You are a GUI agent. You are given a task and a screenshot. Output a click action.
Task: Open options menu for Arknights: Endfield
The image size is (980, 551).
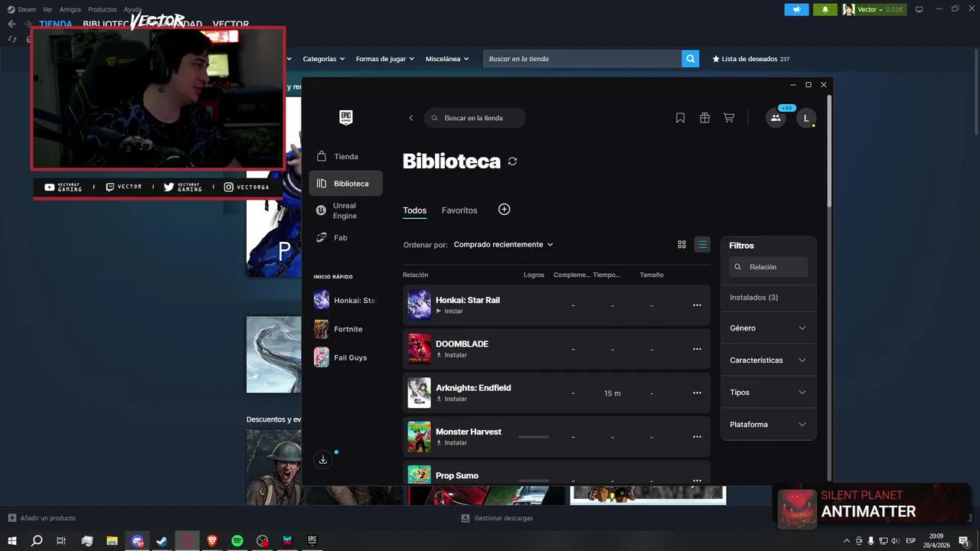coord(697,393)
